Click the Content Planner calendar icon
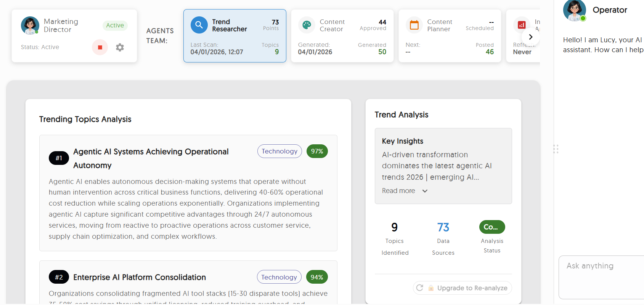Image resolution: width=644 pixels, height=305 pixels. tap(414, 25)
